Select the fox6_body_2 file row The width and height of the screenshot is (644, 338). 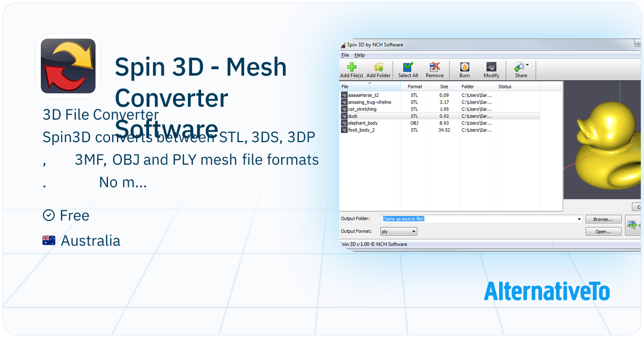click(440, 130)
